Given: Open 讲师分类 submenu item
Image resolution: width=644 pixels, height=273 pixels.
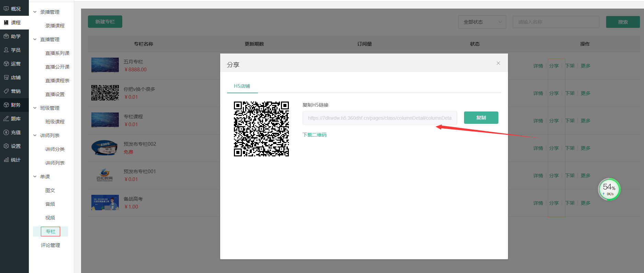Looking at the screenshot, I should (55, 149).
